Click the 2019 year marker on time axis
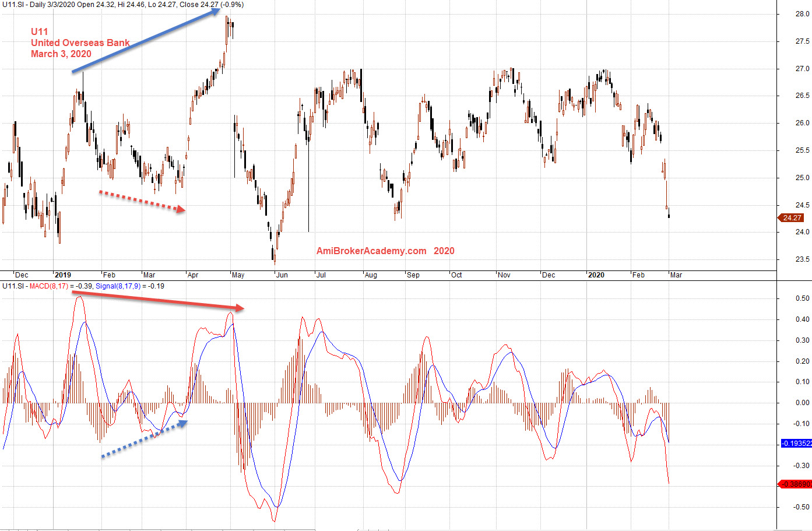Screen dimensions: 812x531 tap(62, 275)
